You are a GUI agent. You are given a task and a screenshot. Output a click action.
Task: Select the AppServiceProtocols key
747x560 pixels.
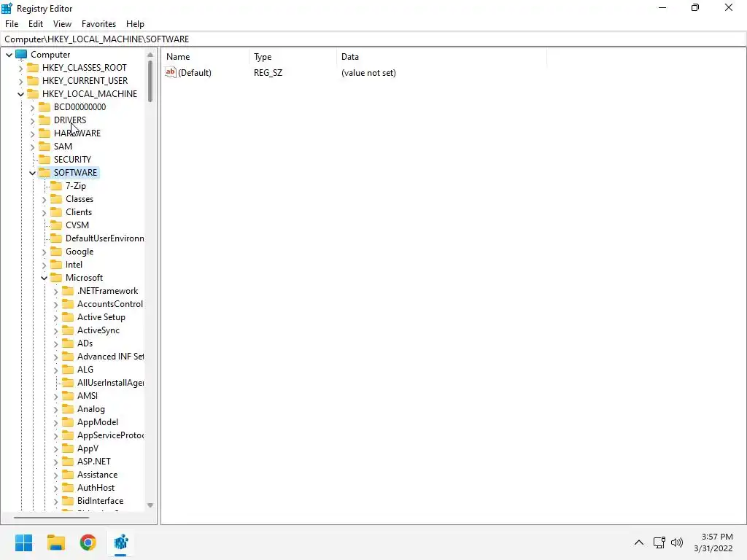(111, 435)
